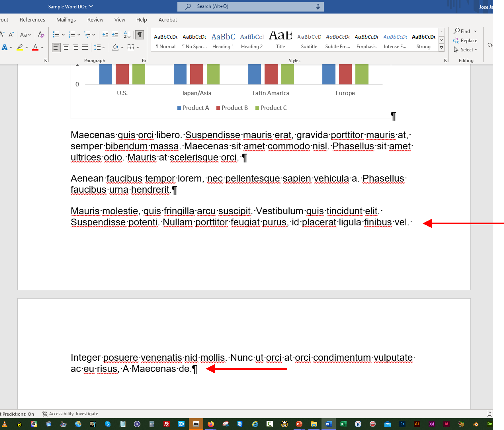Open FileZilla from the taskbar
The image size is (504, 430).
tap(166, 424)
